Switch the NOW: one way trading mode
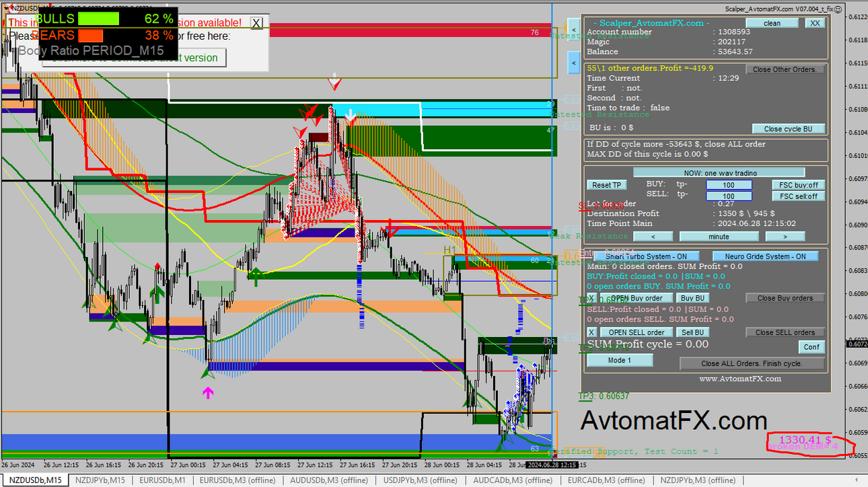The height and width of the screenshot is (487, 868). point(719,173)
